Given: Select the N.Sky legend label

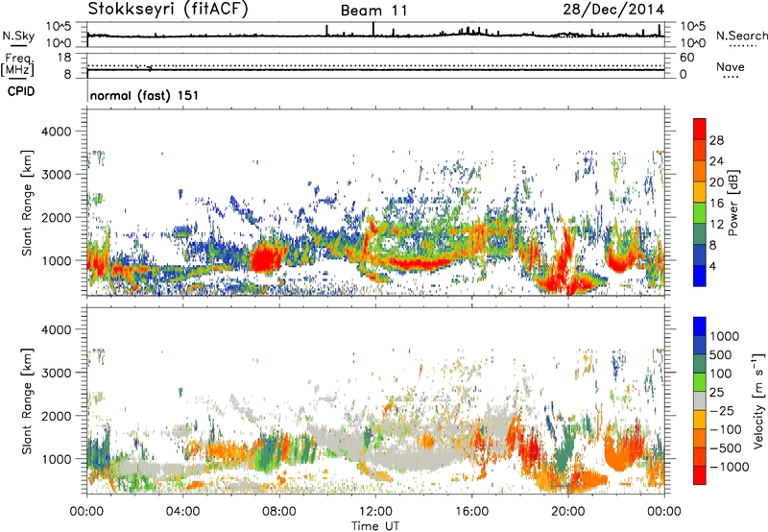Looking at the screenshot, I should [x=18, y=36].
